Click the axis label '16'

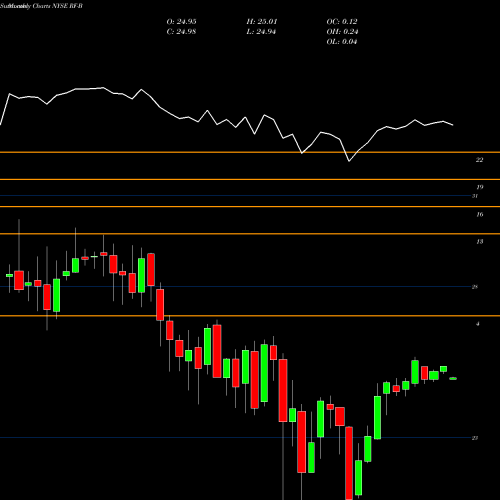(x=480, y=214)
